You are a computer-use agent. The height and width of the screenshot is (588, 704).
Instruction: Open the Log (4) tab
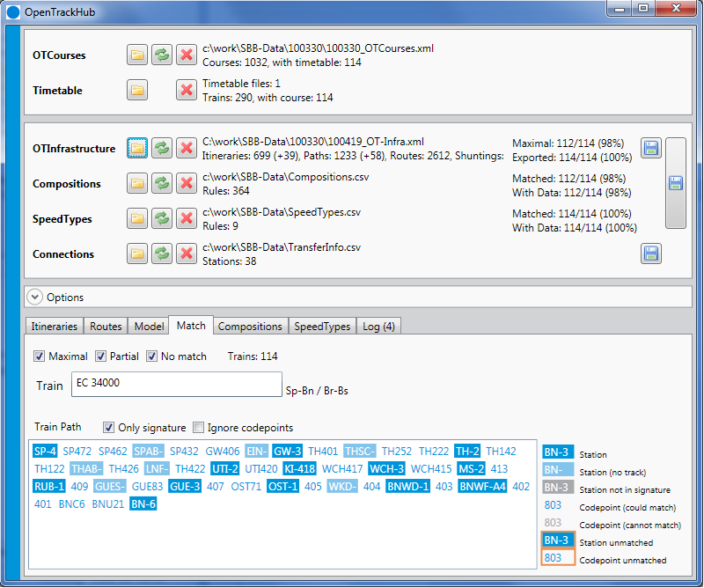pos(378,326)
